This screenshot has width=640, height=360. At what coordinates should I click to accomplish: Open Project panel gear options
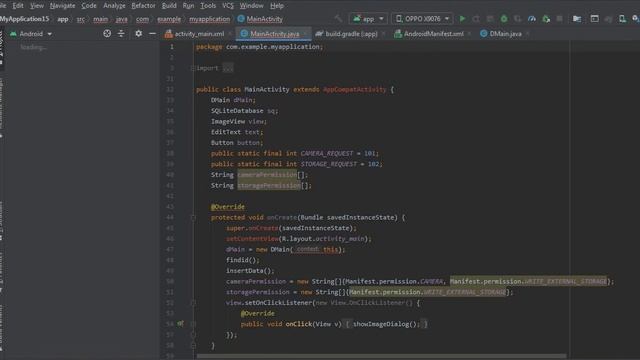click(x=139, y=33)
